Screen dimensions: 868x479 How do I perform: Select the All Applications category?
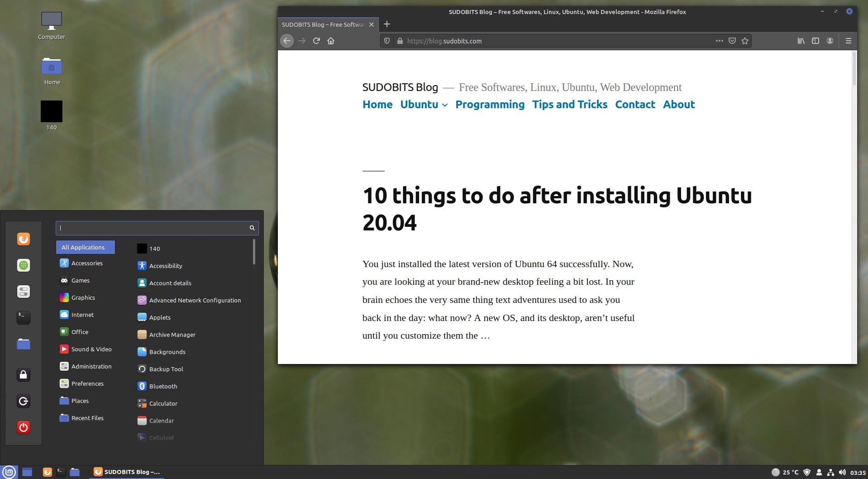tap(85, 247)
